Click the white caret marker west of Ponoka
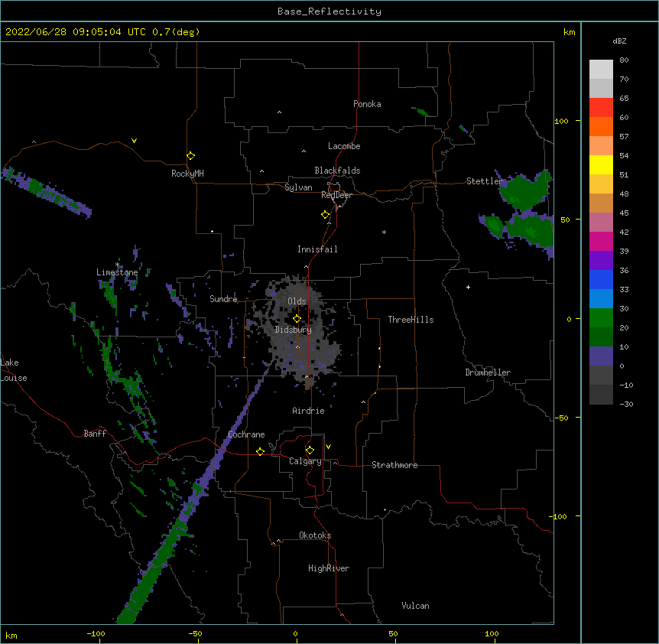The width and height of the screenshot is (659, 644). tap(280, 112)
